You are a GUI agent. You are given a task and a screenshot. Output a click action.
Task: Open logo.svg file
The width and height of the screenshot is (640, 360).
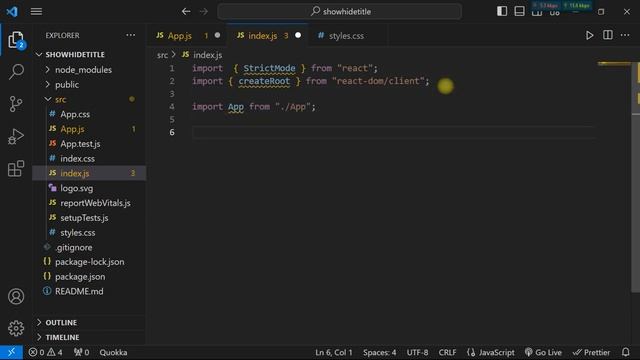(x=89, y=188)
